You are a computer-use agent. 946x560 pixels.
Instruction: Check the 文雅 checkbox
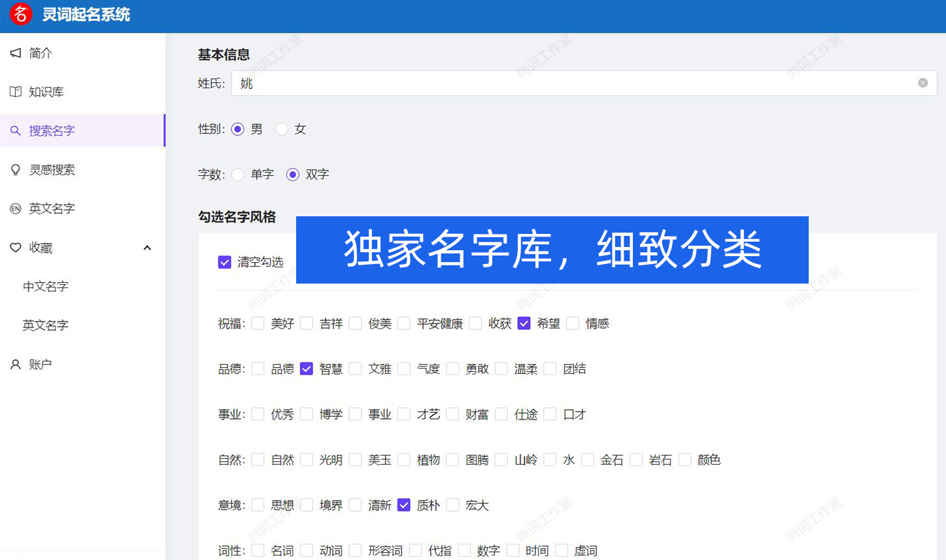(x=356, y=369)
